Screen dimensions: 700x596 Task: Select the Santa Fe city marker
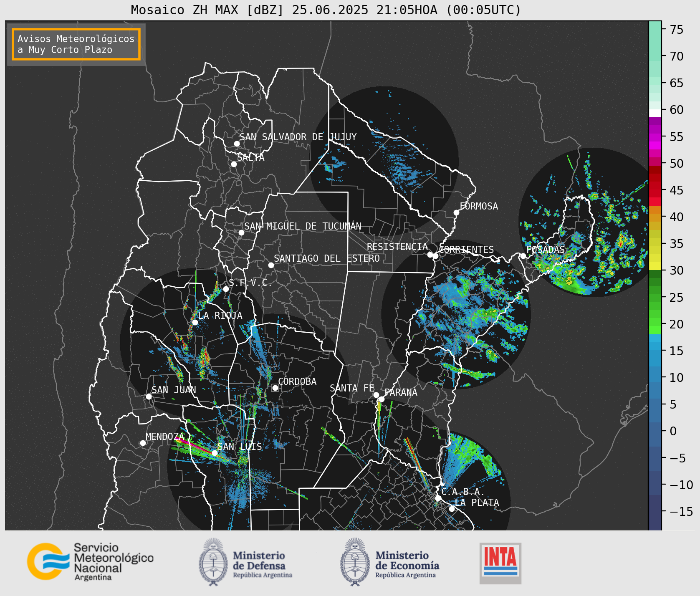pyautogui.click(x=376, y=395)
